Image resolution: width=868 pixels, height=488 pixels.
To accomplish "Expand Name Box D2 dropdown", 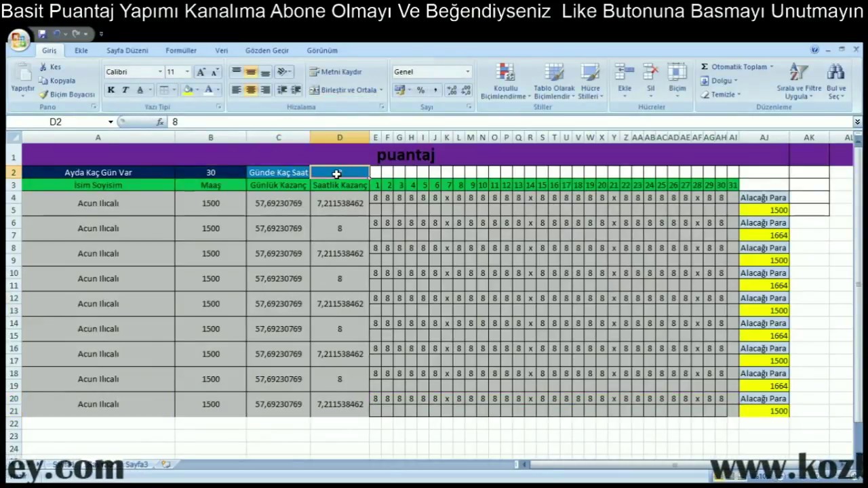I will coord(111,122).
